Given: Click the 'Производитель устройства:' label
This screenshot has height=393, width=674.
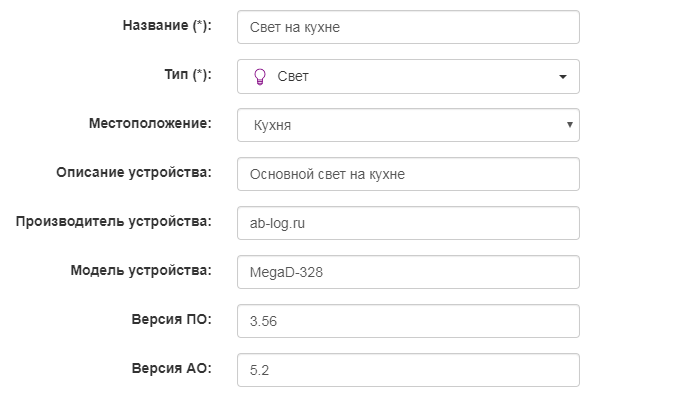Looking at the screenshot, I should (113, 221).
